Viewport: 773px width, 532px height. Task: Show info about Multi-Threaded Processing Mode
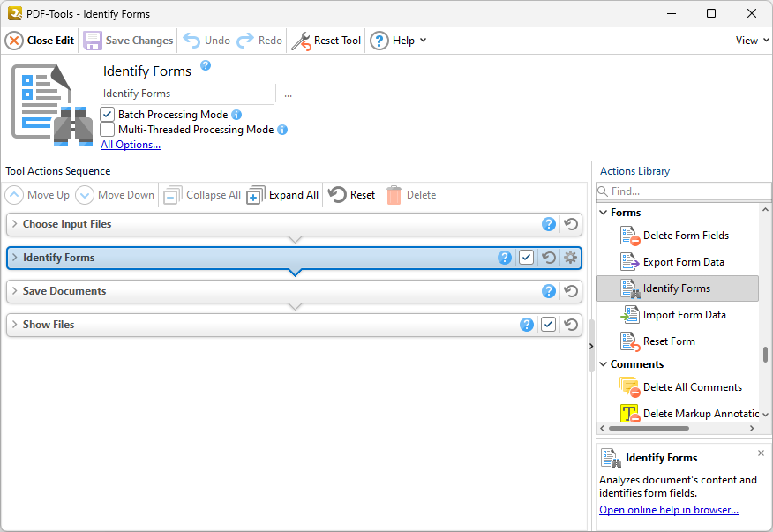(282, 130)
